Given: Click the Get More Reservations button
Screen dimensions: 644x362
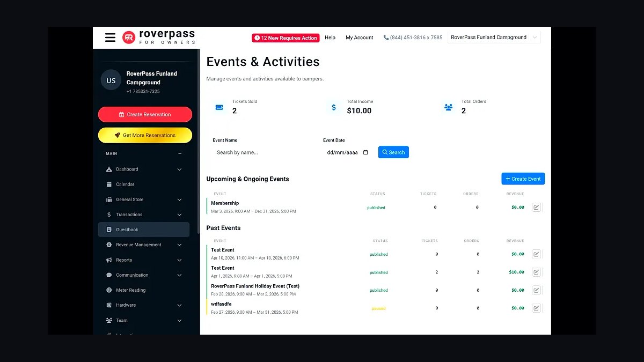Looking at the screenshot, I should 145,135.
